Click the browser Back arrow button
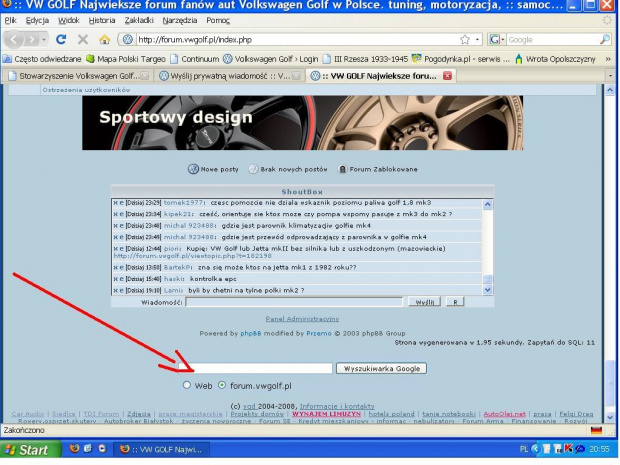This screenshot has height=465, width=620. pos(14,40)
